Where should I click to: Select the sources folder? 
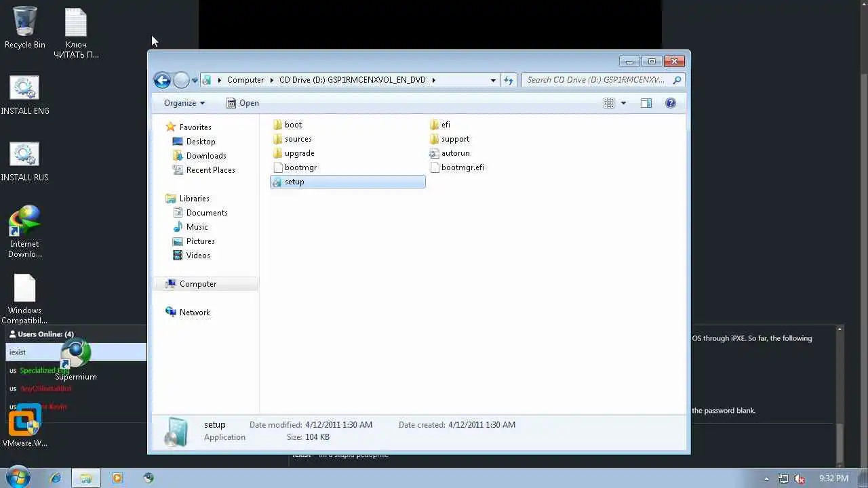pyautogui.click(x=292, y=139)
